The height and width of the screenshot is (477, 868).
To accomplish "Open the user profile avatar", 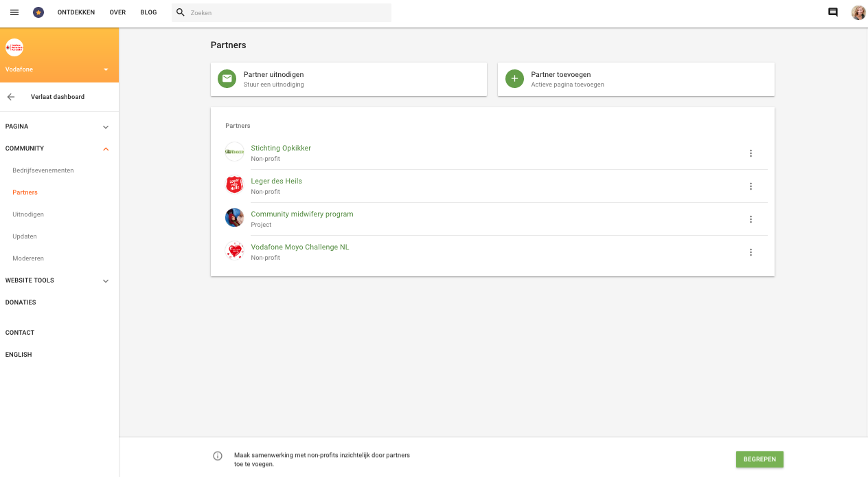I will tap(858, 12).
